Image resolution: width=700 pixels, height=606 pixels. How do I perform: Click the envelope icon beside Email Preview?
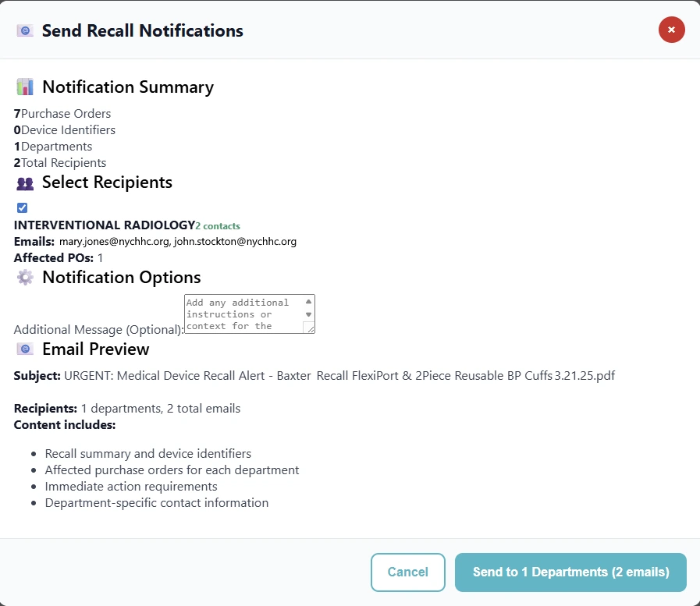click(25, 349)
